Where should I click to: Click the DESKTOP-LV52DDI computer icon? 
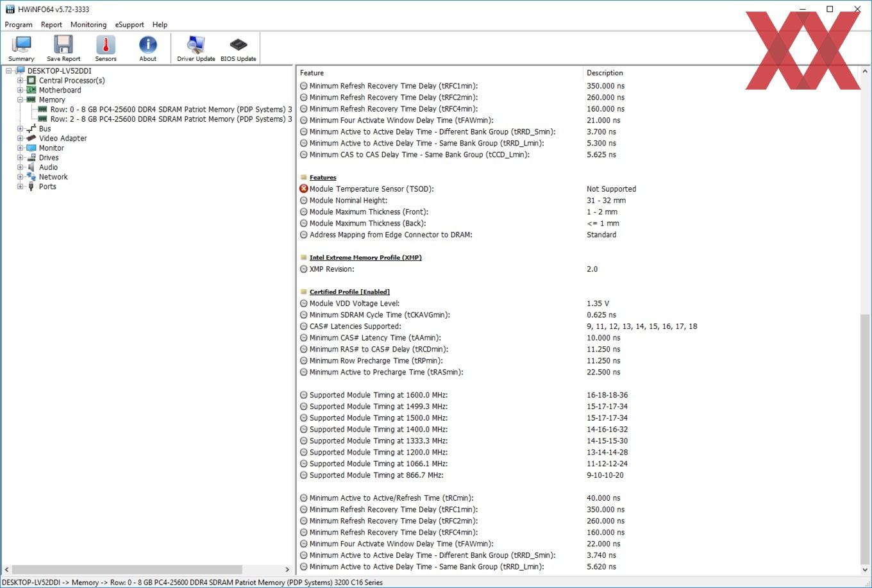point(20,71)
